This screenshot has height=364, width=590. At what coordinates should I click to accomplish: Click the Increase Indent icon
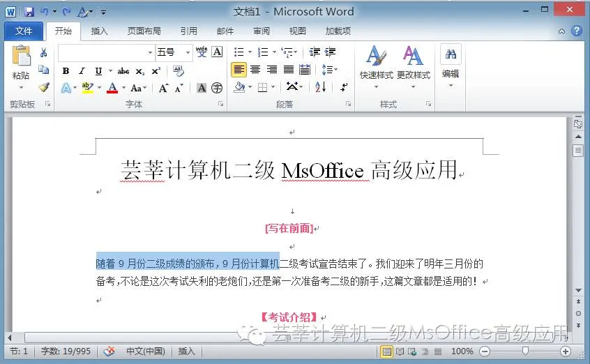pos(330,52)
